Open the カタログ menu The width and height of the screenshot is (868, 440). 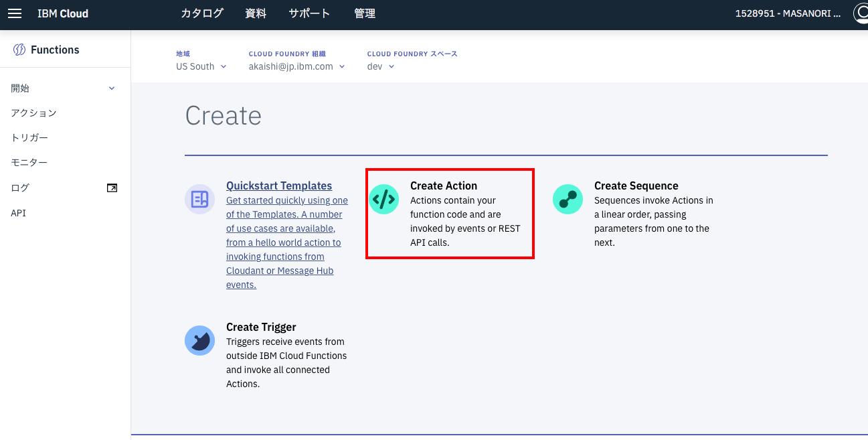tap(202, 13)
